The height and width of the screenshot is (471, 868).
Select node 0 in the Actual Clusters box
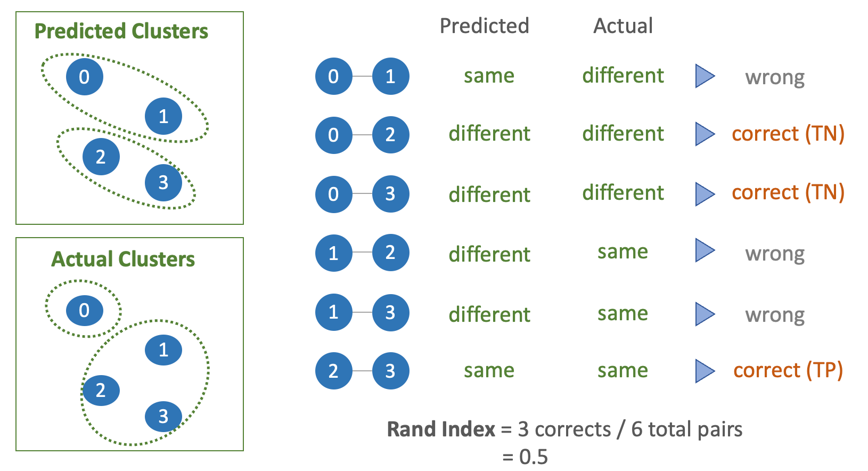84,310
